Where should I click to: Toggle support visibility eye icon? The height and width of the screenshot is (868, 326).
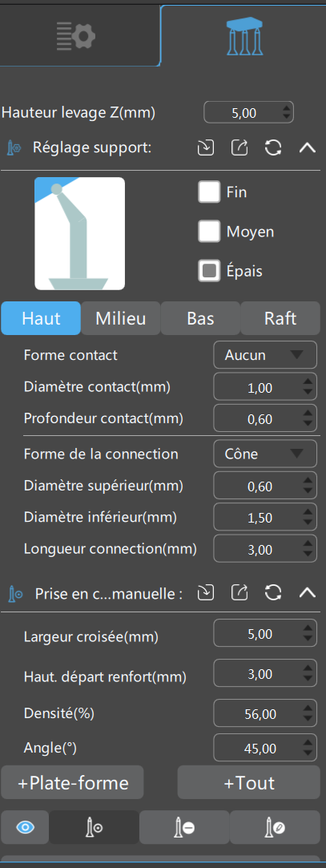25,828
